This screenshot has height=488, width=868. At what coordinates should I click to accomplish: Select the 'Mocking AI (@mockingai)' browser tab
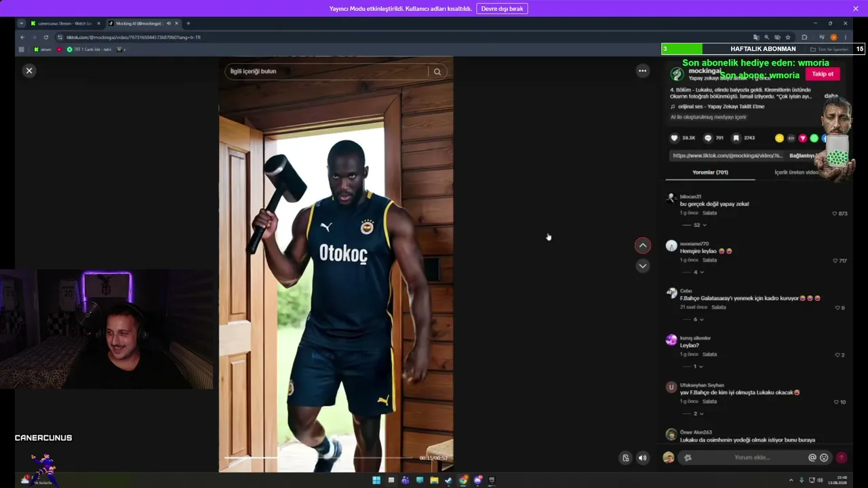144,24
